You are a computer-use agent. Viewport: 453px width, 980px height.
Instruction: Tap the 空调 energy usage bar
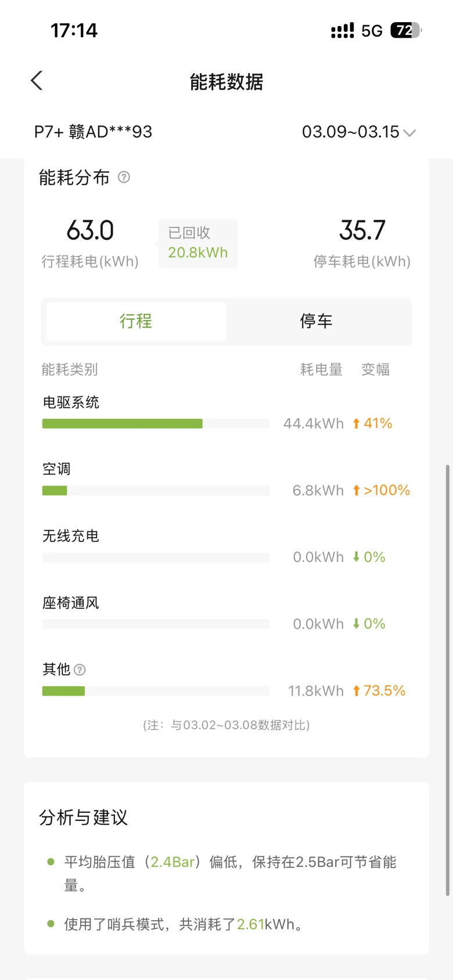(x=156, y=491)
